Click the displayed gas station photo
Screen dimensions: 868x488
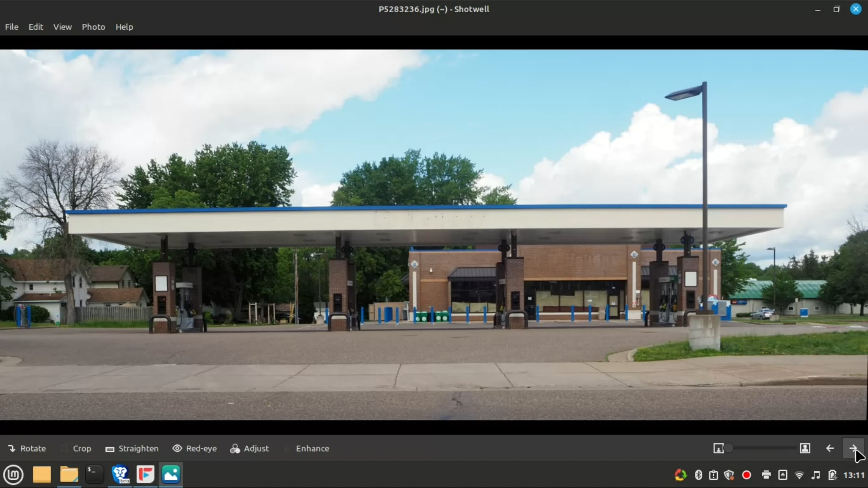(434, 235)
